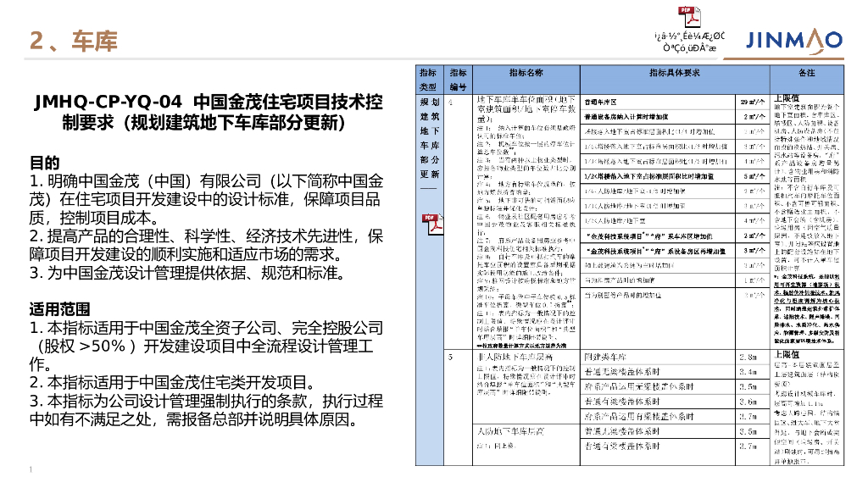868x488 pixels.
Task: Select the paragraph starting "1. 本指标适用于中国金茂全资子公司"
Action: [206, 346]
